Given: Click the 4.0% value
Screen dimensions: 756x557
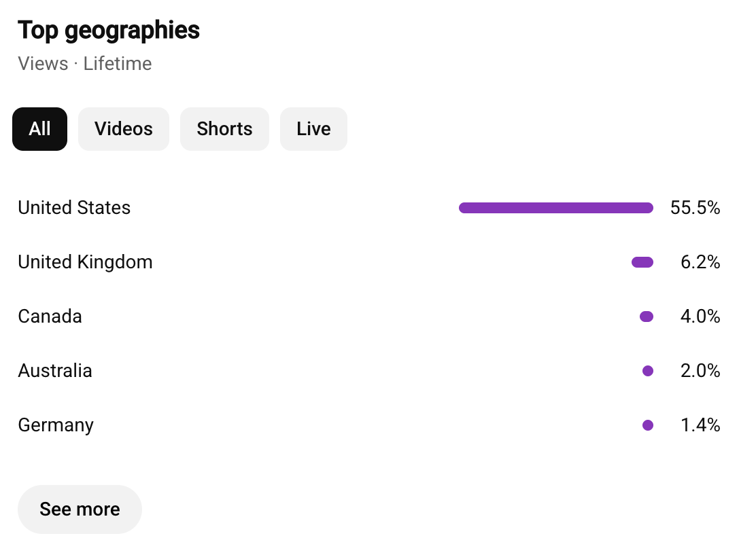Looking at the screenshot, I should pos(700,317).
